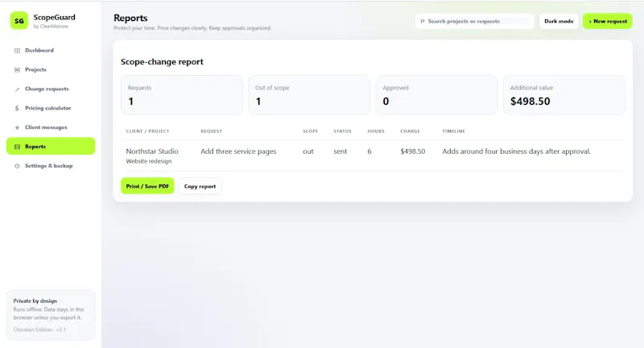Open the Pricing calculator
644x348 pixels.
tap(51, 108)
